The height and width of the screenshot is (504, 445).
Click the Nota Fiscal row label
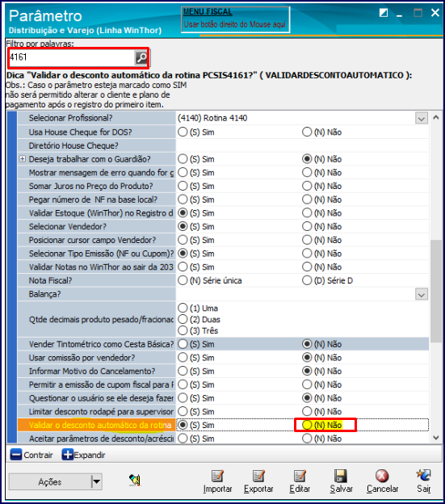pos(50,280)
